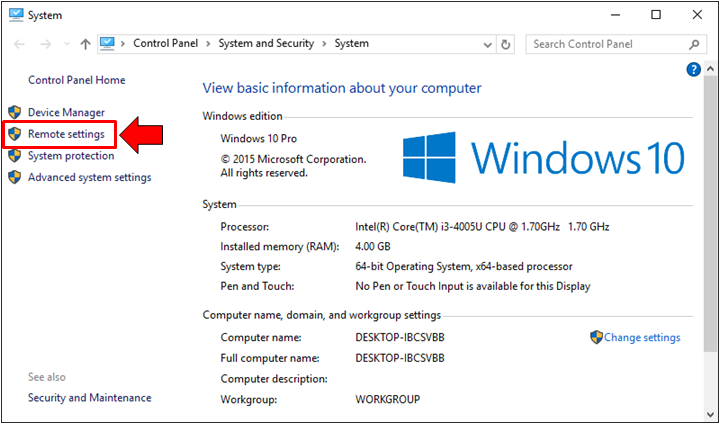Refresh the System page
Screen dimensions: 720x424
(506, 45)
